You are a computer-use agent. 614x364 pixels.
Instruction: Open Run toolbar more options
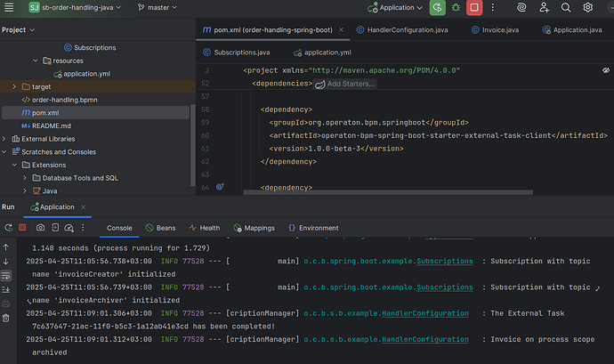click(x=83, y=228)
